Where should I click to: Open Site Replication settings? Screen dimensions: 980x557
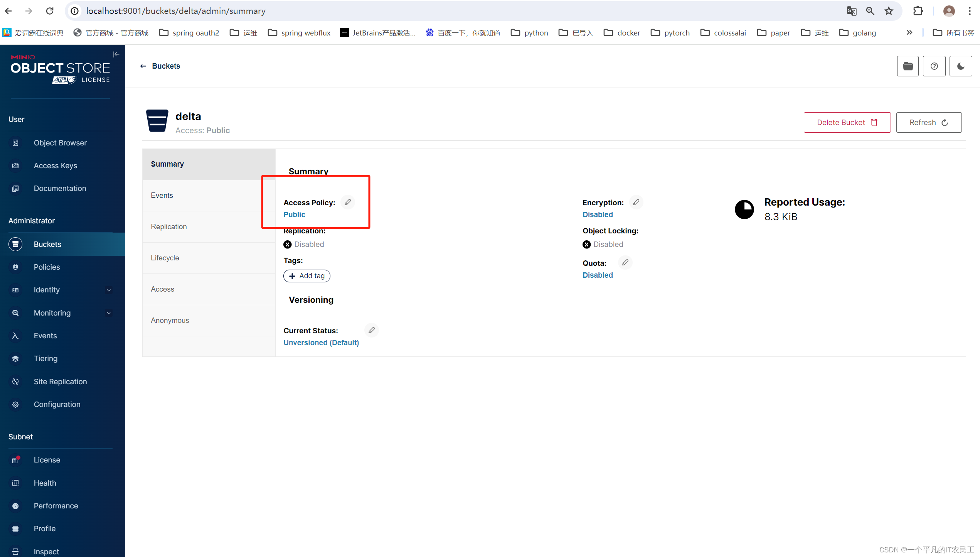tap(60, 381)
